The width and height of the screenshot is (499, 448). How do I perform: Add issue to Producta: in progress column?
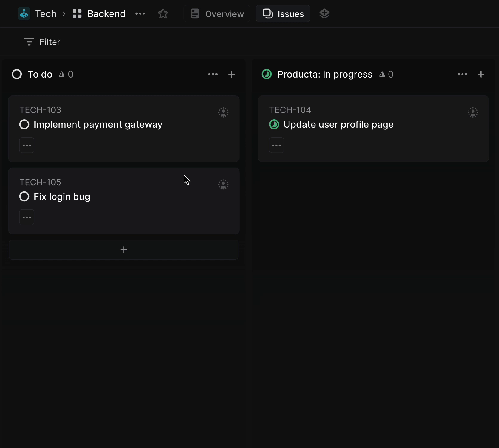point(481,74)
